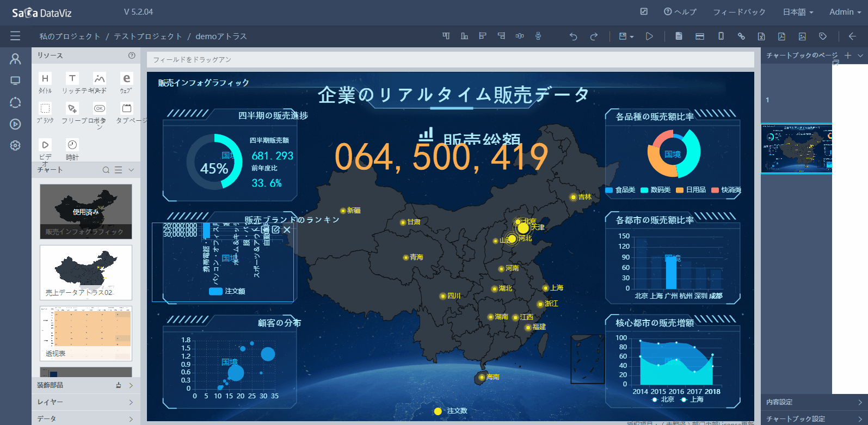Click the card layout toolbar icon
This screenshot has height=425, width=868.
click(x=700, y=36)
